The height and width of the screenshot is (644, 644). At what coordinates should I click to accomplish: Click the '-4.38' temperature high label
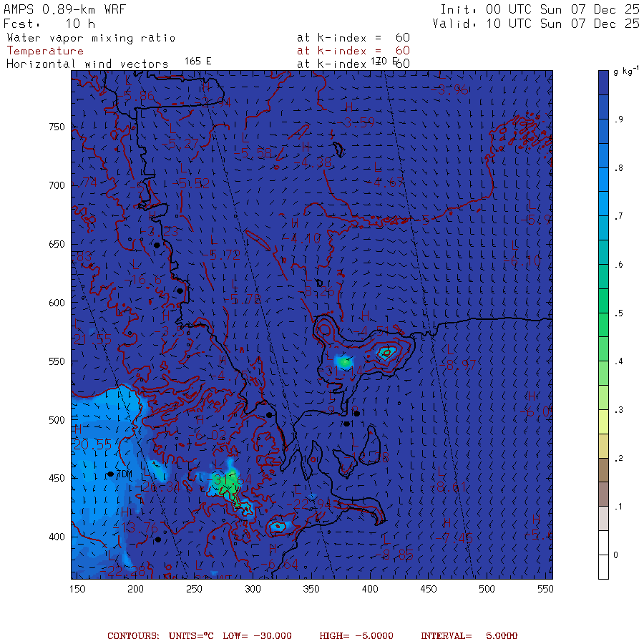pos(313,162)
